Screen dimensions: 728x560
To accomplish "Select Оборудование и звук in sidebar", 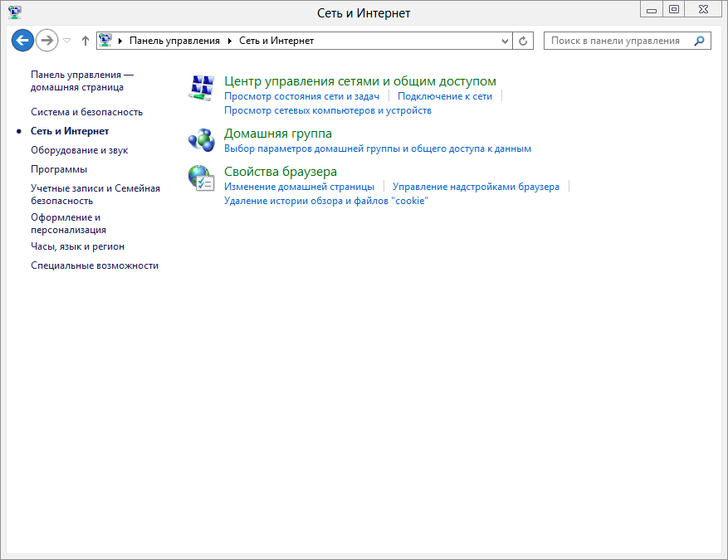I will tap(79, 150).
